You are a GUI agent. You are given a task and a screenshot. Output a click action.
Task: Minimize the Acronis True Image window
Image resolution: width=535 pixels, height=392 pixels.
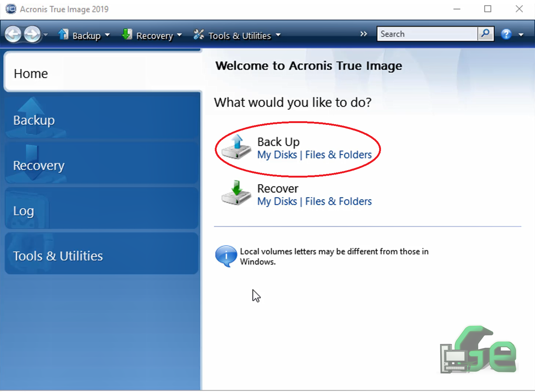[457, 9]
